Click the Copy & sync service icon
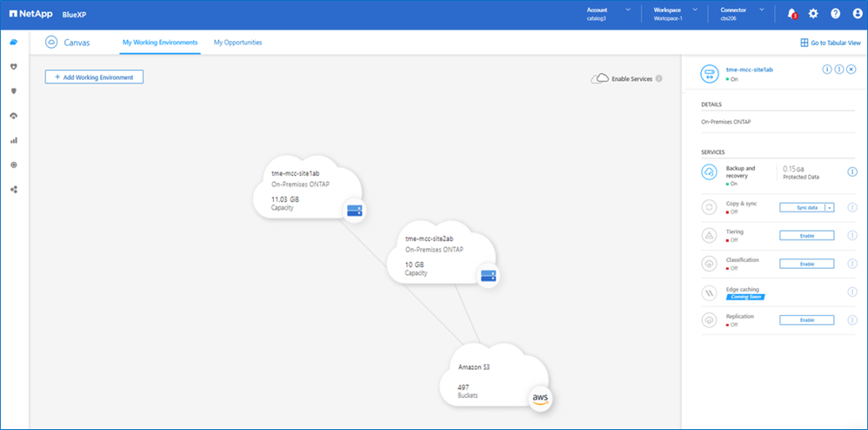 (709, 208)
